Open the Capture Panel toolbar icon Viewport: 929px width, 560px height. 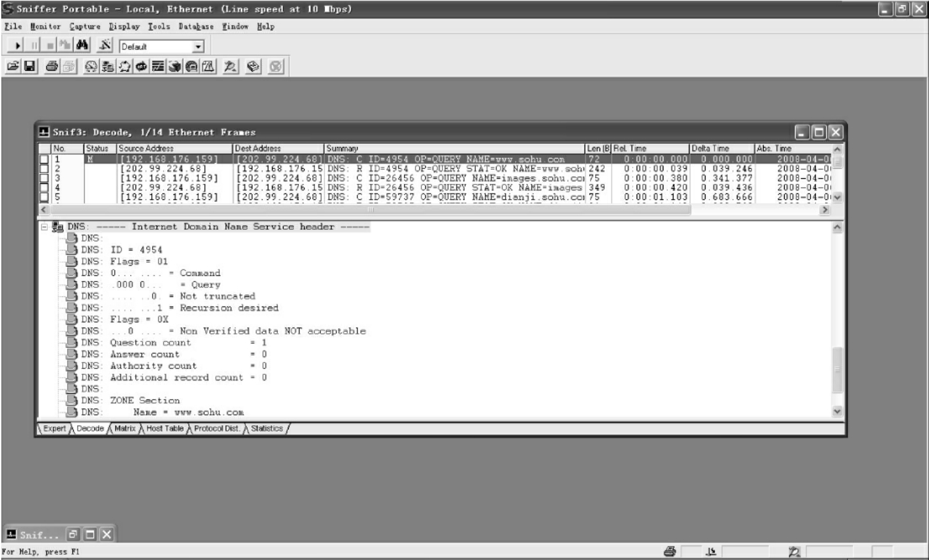click(x=230, y=66)
